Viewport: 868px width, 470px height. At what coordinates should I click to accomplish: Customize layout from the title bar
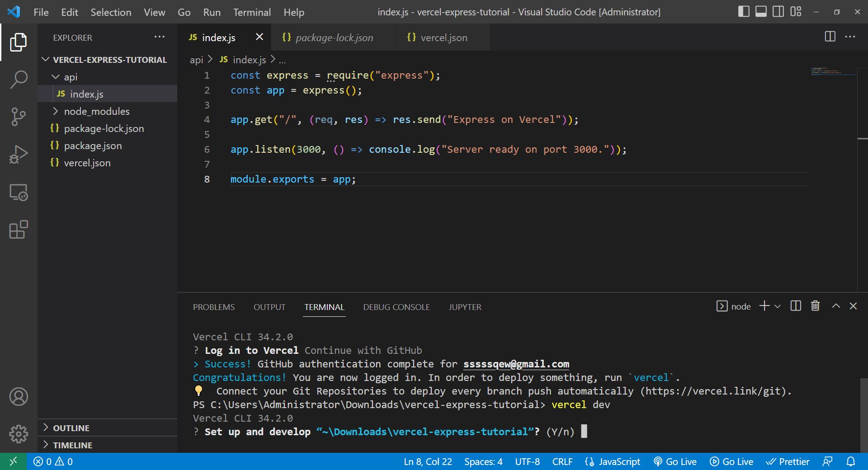(x=796, y=12)
